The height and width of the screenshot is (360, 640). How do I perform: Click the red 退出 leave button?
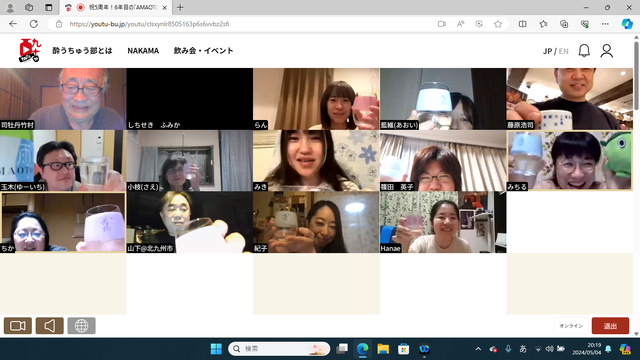610,326
